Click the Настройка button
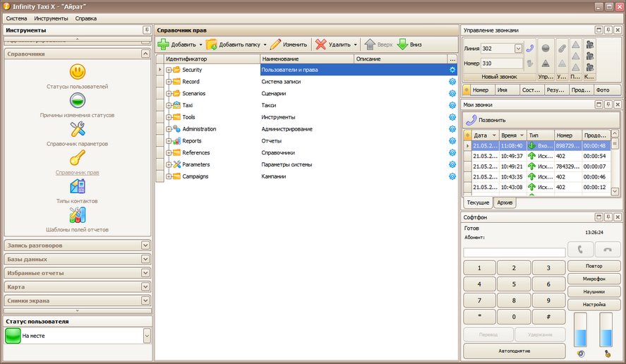The height and width of the screenshot is (364, 626). coord(594,304)
